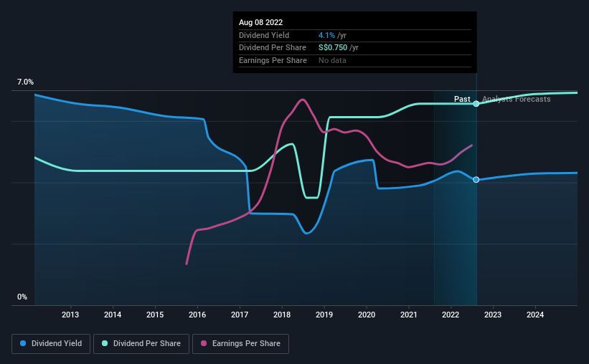Click the Analysts Forecasts label
Viewport: 589px width, 364px height.
[517, 99]
